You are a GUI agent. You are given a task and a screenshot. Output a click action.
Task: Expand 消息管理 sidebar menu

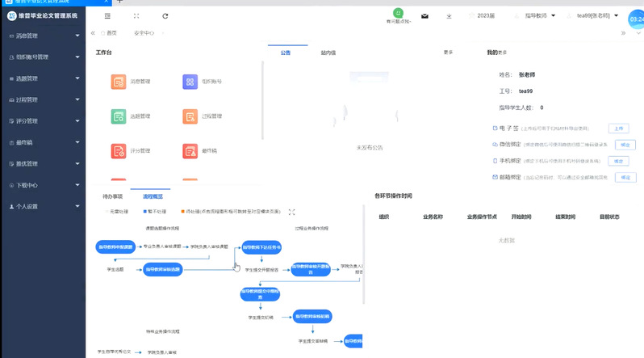pyautogui.click(x=43, y=36)
